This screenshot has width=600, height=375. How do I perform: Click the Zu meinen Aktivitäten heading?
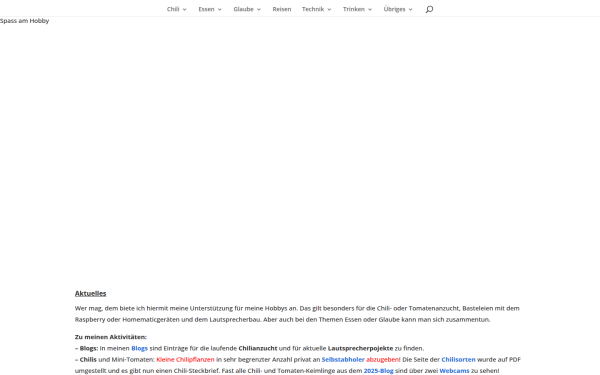[x=111, y=337]
